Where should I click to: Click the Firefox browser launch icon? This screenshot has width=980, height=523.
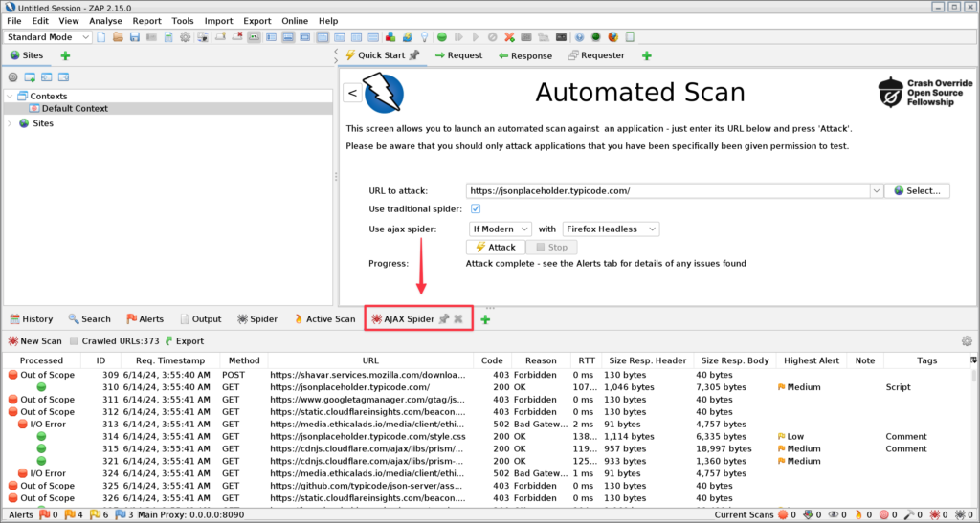pos(613,37)
